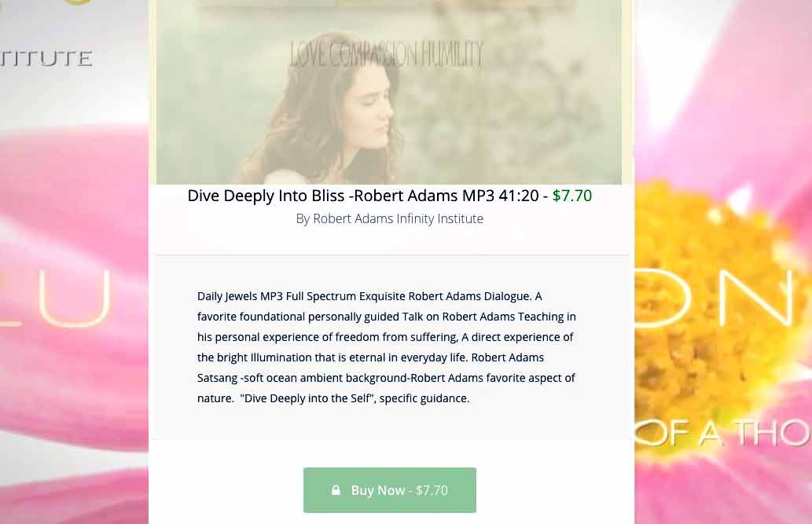Click the divider line above the description
This screenshot has width=812, height=524.
tap(392, 255)
